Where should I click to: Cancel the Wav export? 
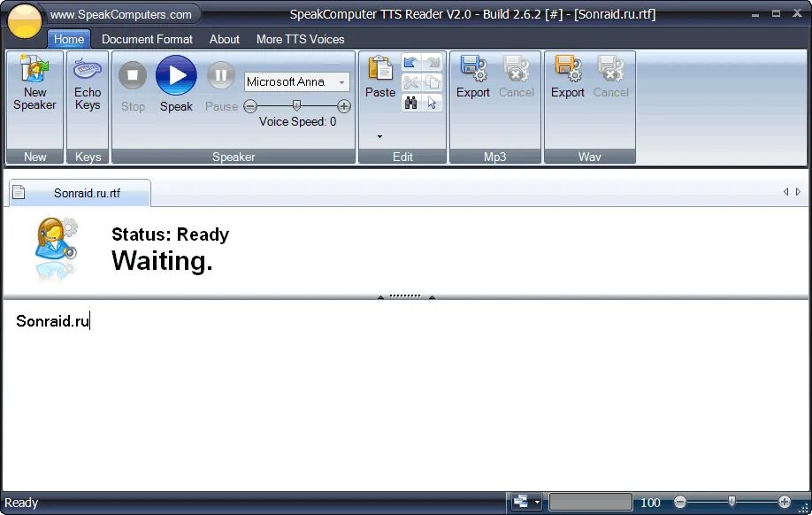[x=611, y=77]
